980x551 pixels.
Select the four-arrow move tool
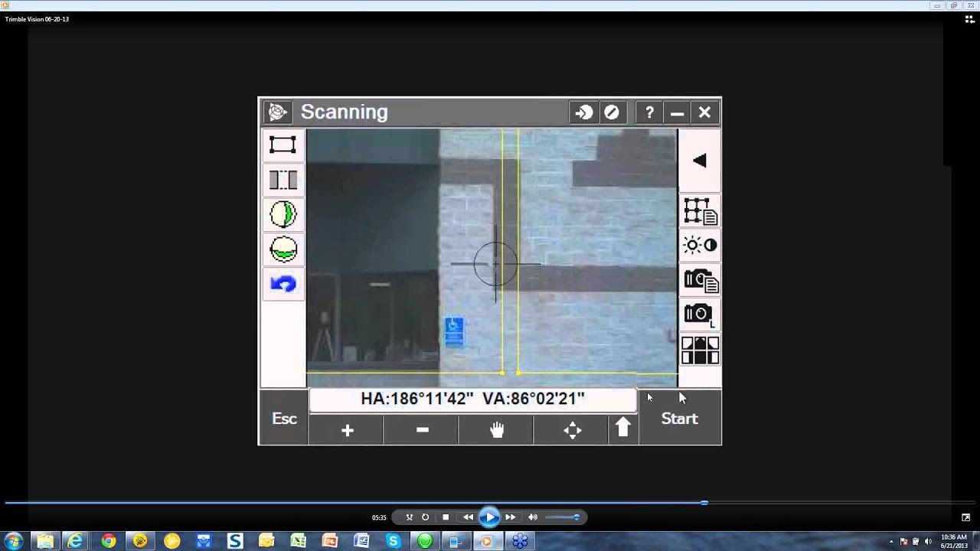coord(572,430)
